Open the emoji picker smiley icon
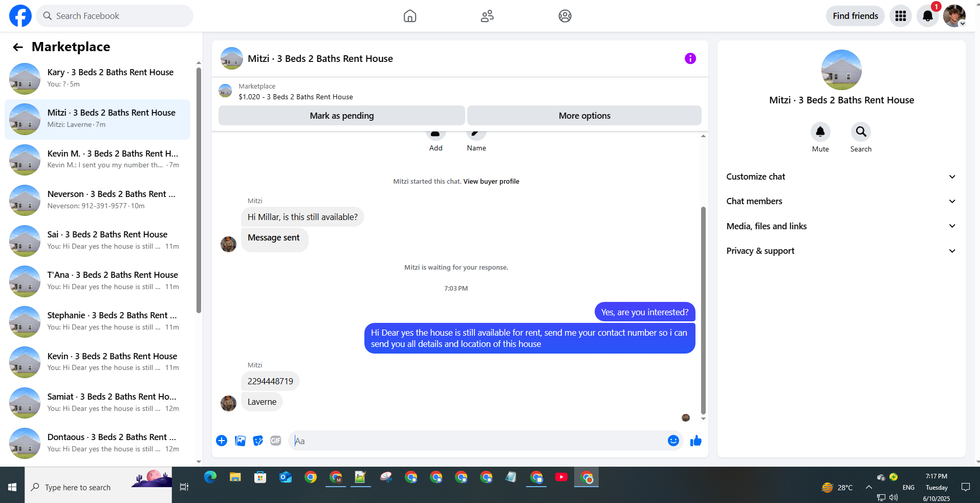The image size is (980, 503). [x=673, y=441]
